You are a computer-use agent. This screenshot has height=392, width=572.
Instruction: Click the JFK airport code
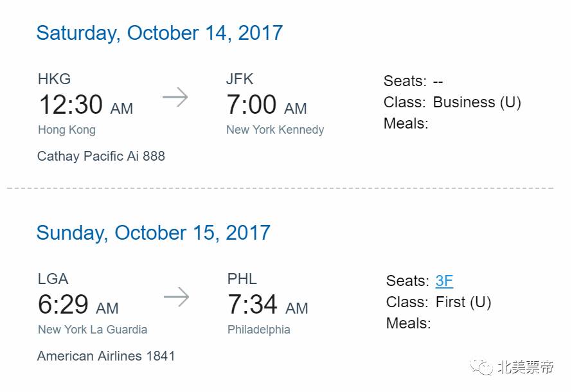click(240, 79)
